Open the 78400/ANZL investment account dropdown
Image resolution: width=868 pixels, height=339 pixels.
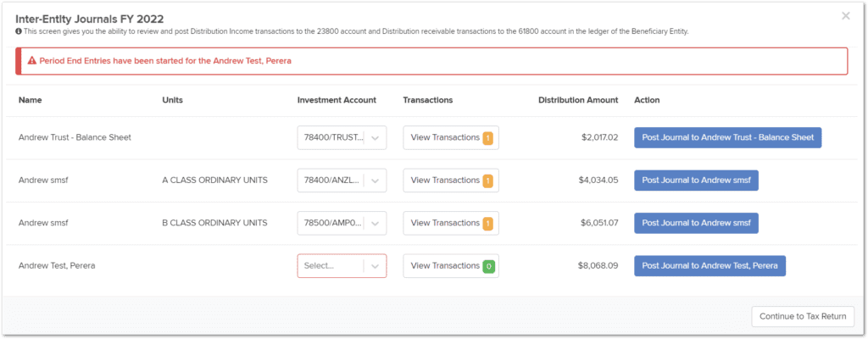point(374,181)
